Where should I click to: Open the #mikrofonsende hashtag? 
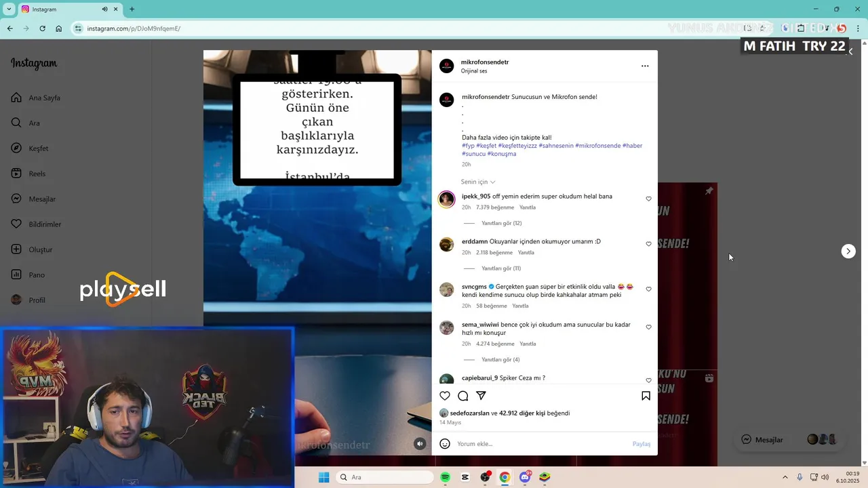click(x=597, y=146)
